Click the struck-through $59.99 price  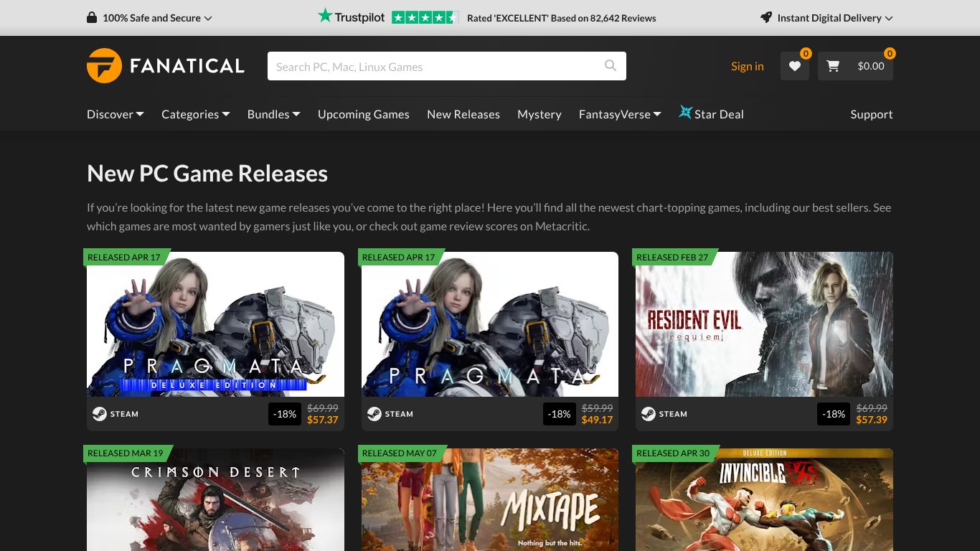(597, 408)
